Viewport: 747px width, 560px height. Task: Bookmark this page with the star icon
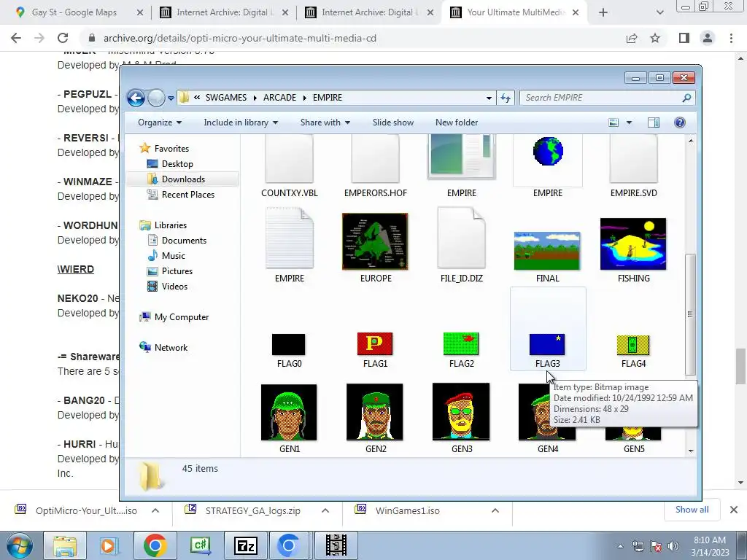pos(655,38)
